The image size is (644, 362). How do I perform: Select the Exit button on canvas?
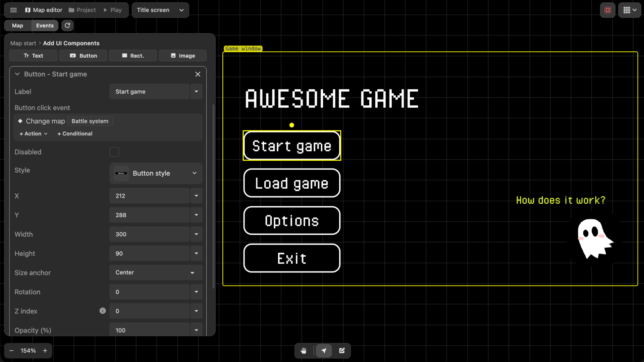[x=292, y=258]
